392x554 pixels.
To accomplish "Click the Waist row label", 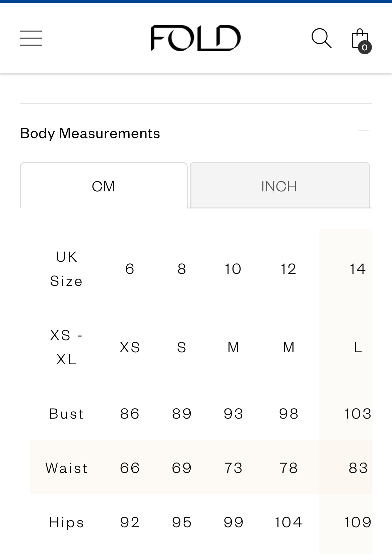I will pos(67,468).
